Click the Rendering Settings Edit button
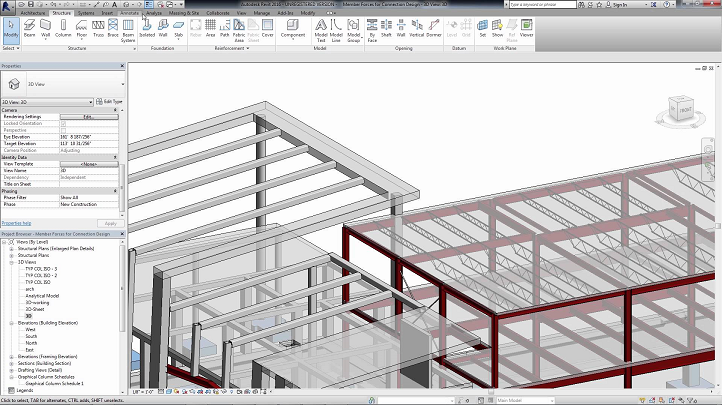Viewport: 722px width, 405px height. click(89, 117)
